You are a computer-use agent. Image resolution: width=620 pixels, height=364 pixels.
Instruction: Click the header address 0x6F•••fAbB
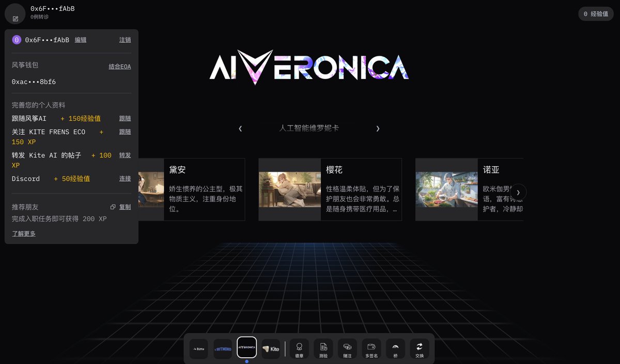52,8
